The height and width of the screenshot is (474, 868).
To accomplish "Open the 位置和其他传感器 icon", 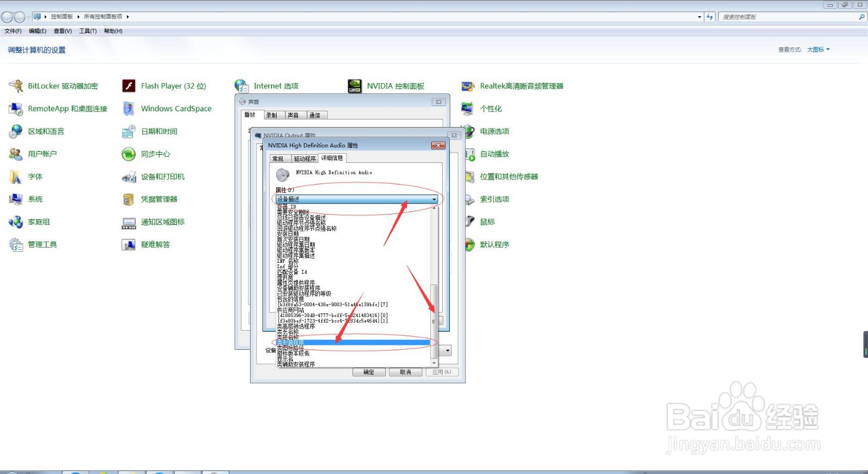I will point(470,176).
